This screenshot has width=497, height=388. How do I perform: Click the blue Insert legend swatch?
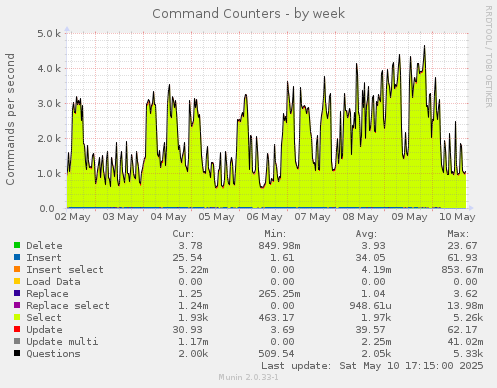(17, 257)
